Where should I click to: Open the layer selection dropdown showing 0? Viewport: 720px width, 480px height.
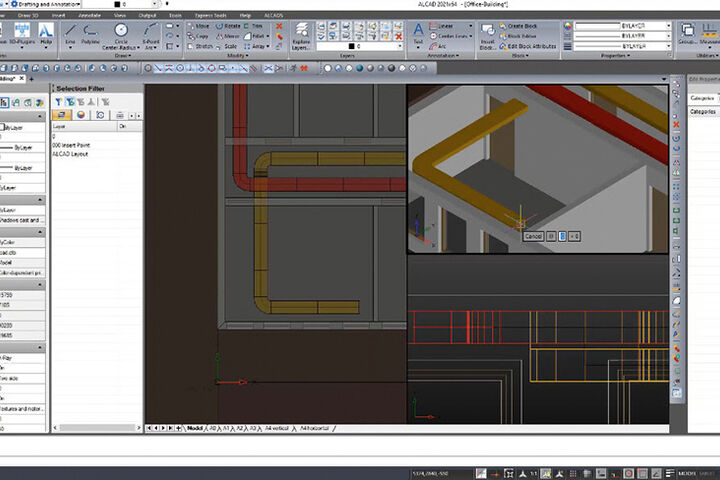[x=360, y=46]
